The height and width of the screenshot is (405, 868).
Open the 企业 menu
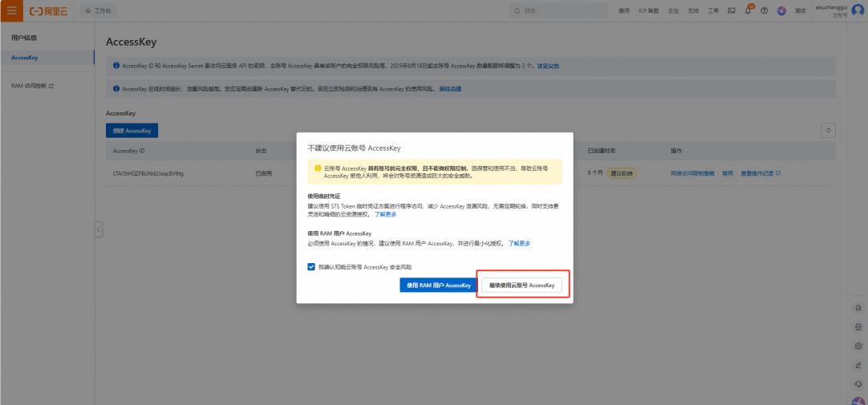coord(673,10)
